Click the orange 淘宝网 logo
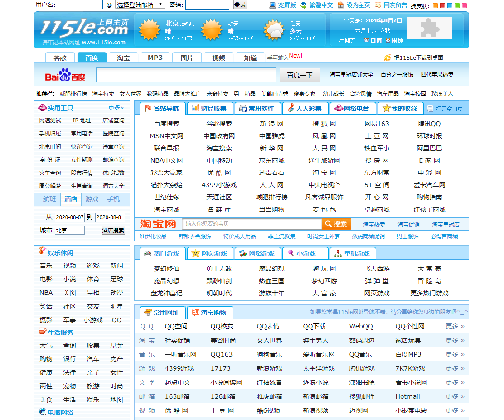 point(158,224)
